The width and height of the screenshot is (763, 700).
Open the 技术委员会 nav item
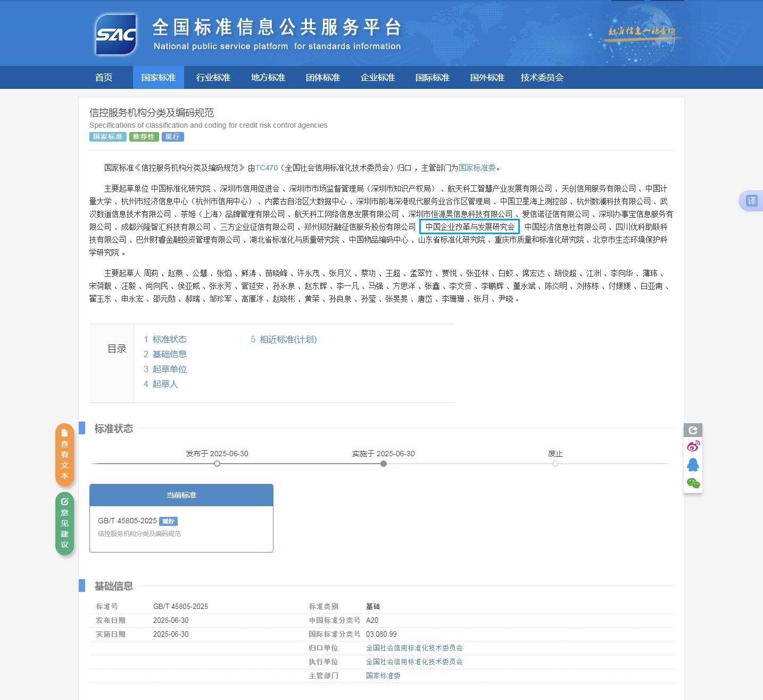(542, 78)
